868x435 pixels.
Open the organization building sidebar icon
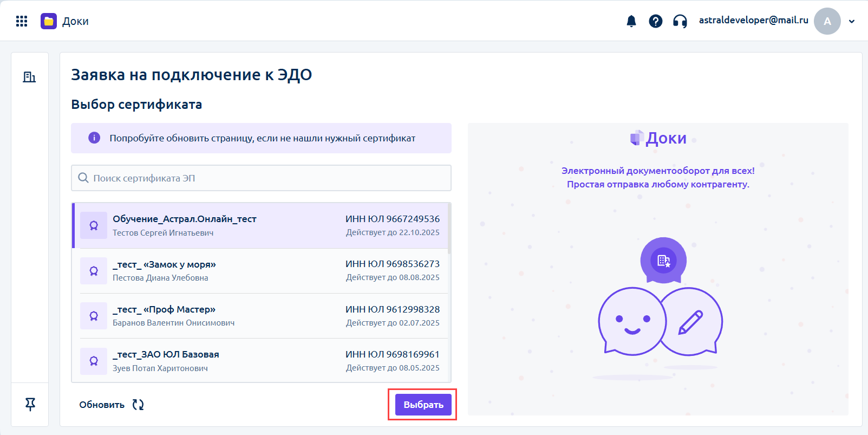click(x=29, y=77)
